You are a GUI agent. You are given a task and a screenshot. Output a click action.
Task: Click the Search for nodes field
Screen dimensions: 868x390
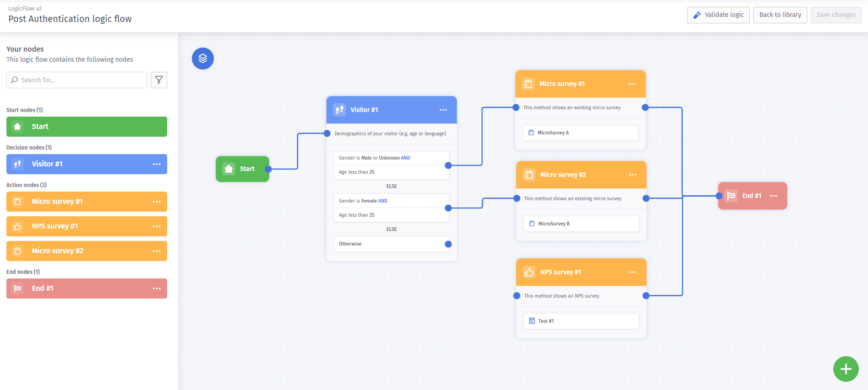click(x=77, y=80)
